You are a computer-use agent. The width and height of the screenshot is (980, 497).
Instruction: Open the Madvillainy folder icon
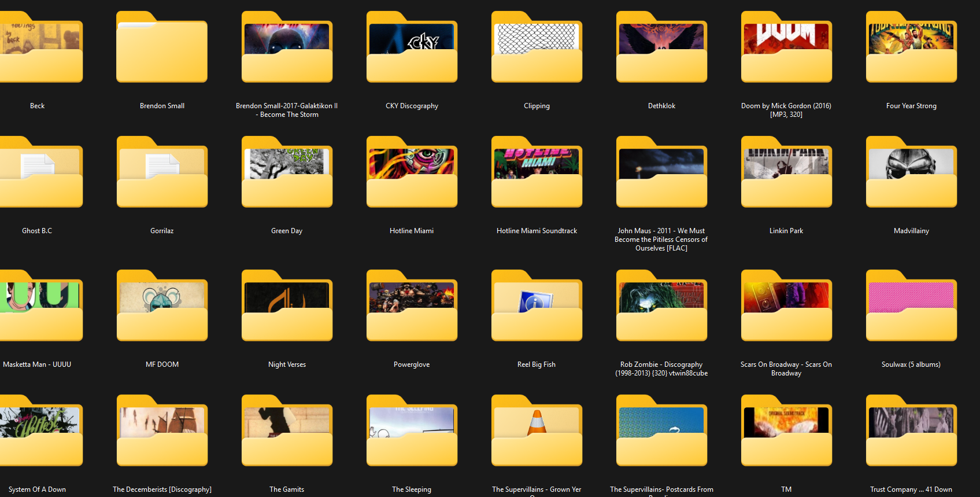coord(911,172)
